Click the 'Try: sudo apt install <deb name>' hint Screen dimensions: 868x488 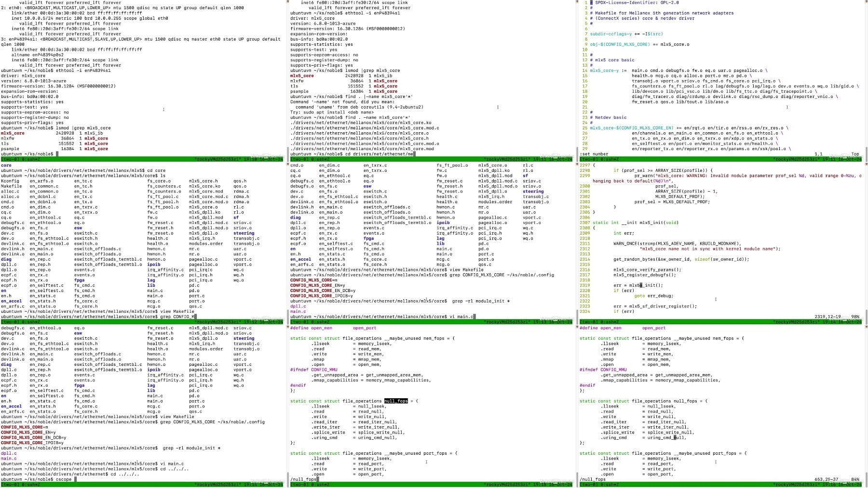click(332, 112)
